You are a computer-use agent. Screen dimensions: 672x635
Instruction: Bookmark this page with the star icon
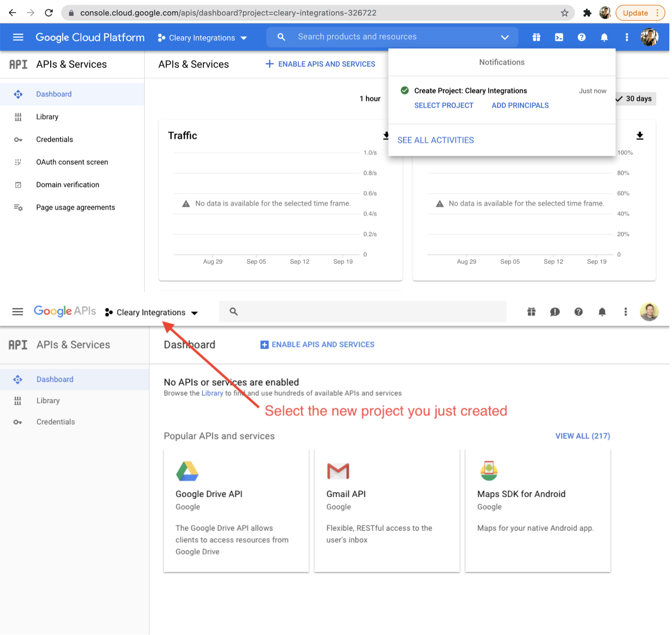tap(565, 13)
